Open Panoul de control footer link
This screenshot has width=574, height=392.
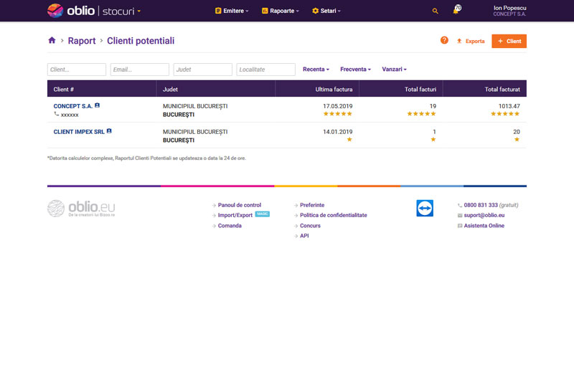[240, 205]
